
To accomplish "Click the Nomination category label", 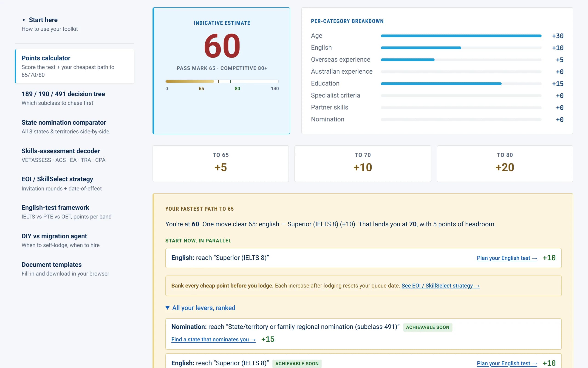I will point(328,119).
